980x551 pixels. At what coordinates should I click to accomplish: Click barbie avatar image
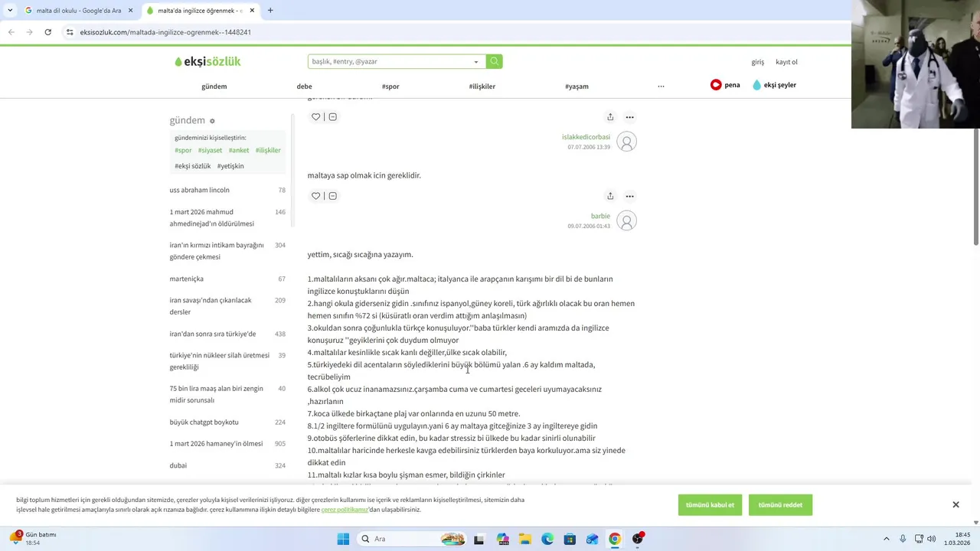[626, 220]
